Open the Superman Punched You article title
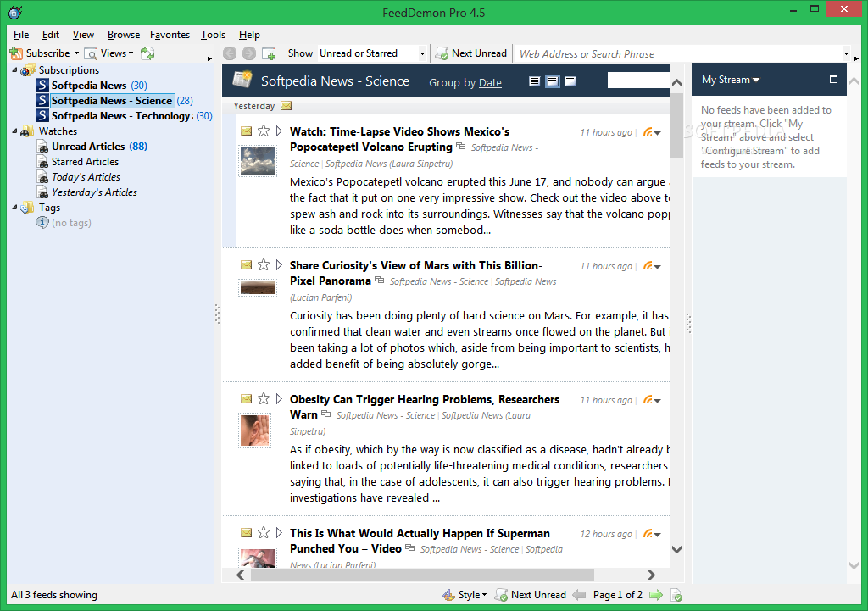Viewport: 868px width, 611px height. [420, 541]
